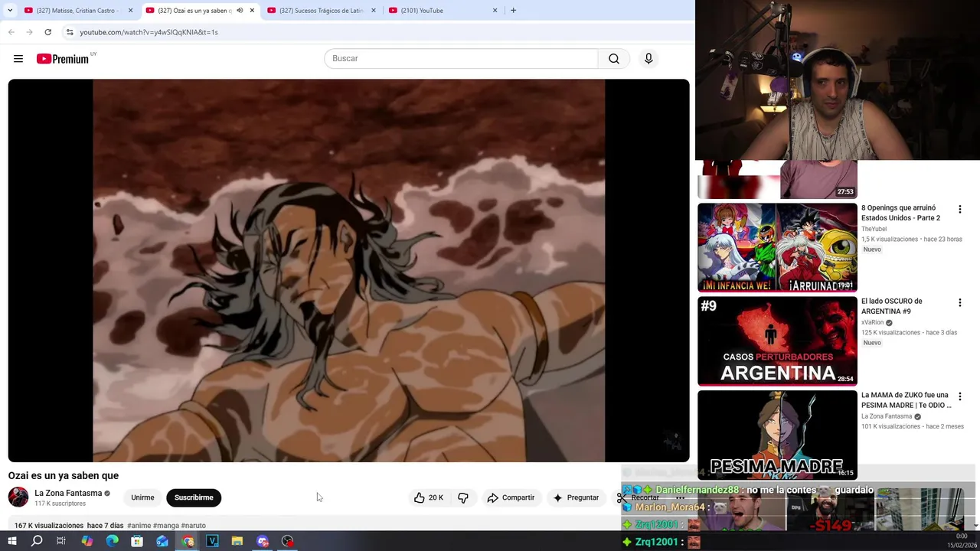Screen dimensions: 980x551
Task: Open La MAMA de ZUKO video title
Action: click(906, 400)
